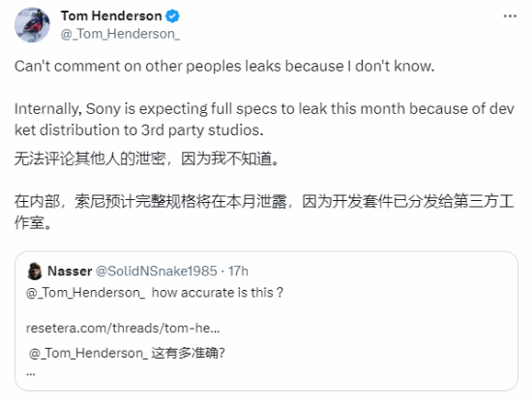
Task: Click the translated line 无法评论其他人的泄密
Action: 147,158
